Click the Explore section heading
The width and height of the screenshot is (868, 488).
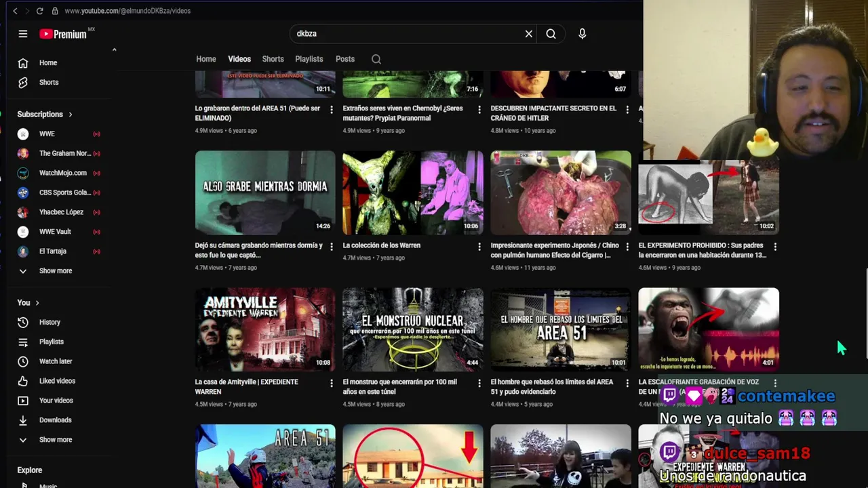[30, 470]
